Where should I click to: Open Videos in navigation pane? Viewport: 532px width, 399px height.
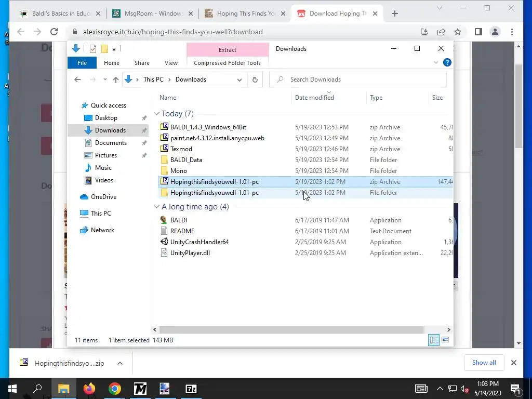104,180
